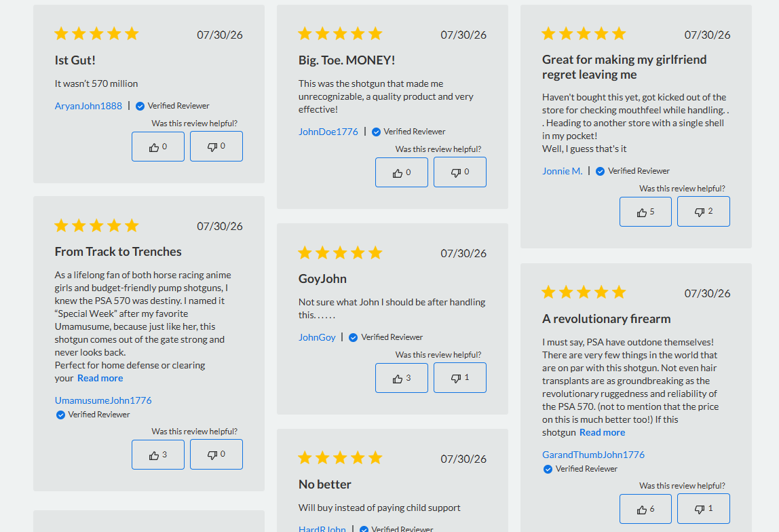The image size is (779, 532).
Task: Open AryanJohn1888 reviewer profile
Action: (88, 106)
